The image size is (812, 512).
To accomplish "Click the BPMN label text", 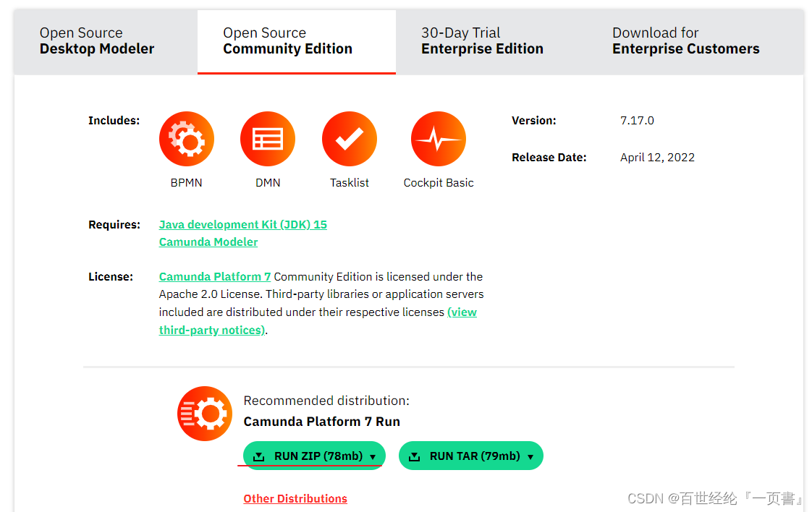I will [x=187, y=183].
